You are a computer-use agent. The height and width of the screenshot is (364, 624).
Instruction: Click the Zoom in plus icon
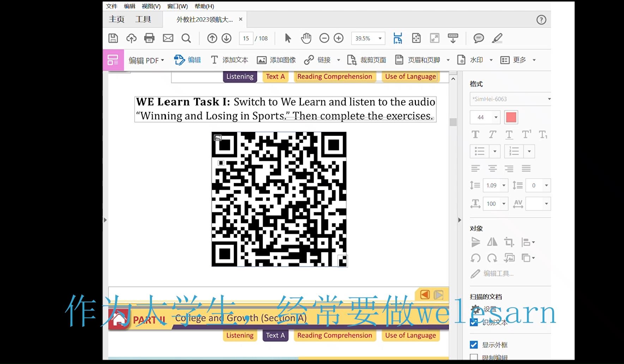pyautogui.click(x=339, y=38)
